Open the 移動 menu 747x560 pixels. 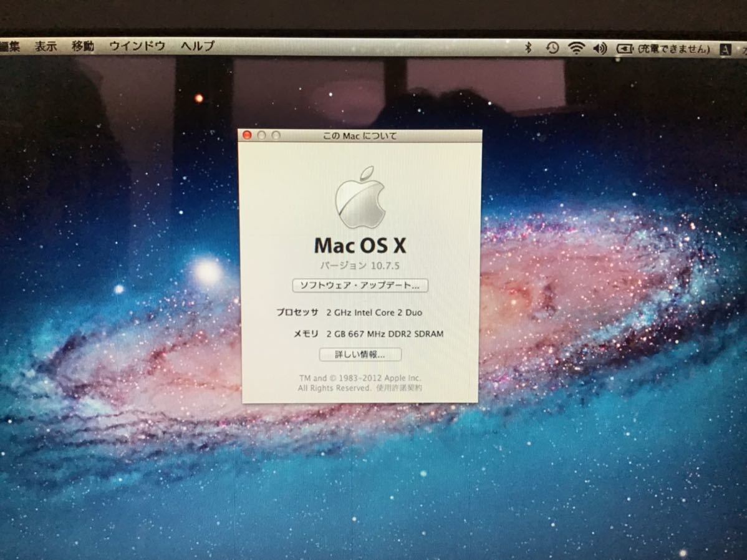[83, 46]
